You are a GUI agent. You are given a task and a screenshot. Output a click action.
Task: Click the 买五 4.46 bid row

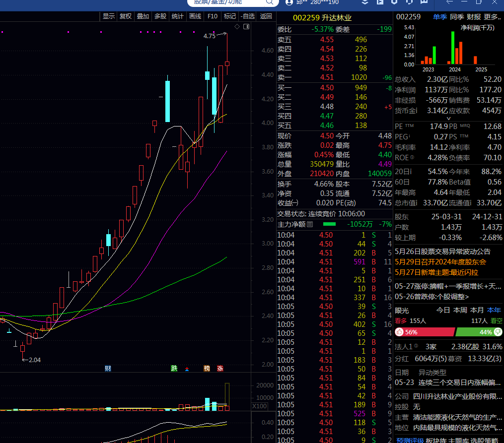(x=335, y=126)
